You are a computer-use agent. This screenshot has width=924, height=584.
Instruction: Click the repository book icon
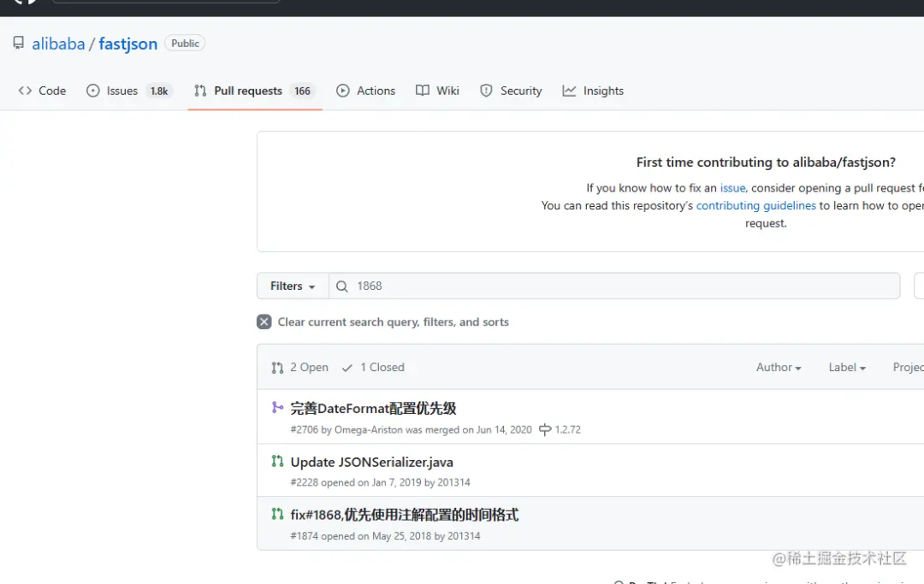click(19, 43)
